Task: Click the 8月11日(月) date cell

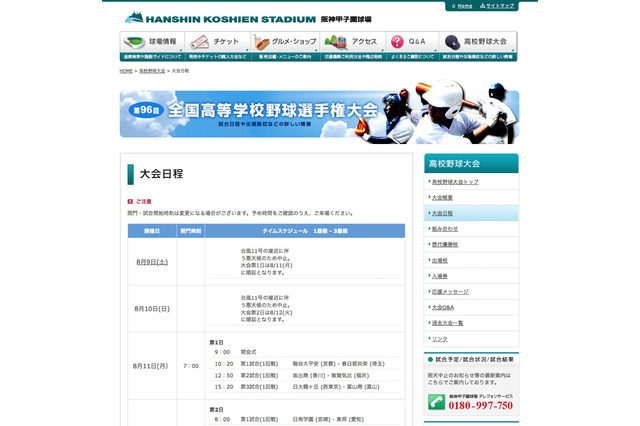Action: tap(150, 366)
